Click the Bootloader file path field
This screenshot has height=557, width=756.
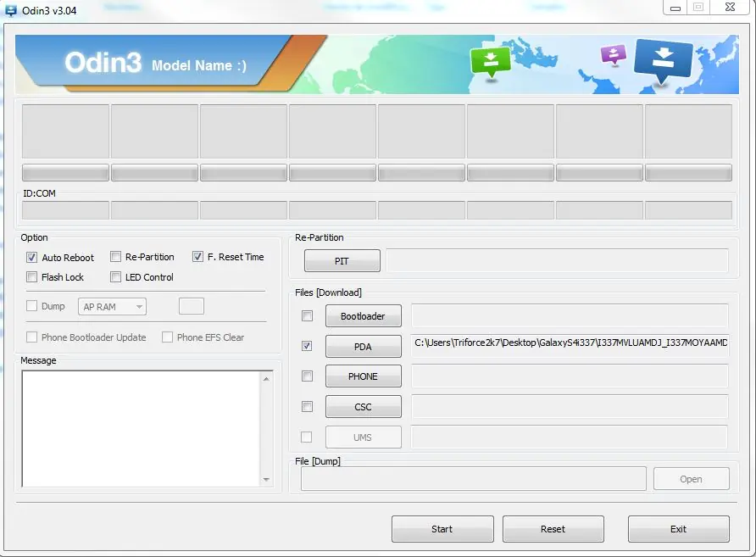570,316
